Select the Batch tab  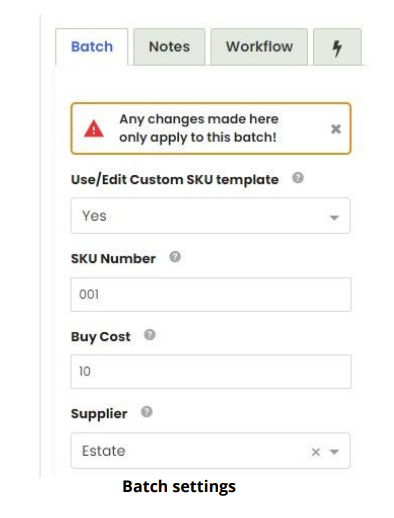pos(92,47)
